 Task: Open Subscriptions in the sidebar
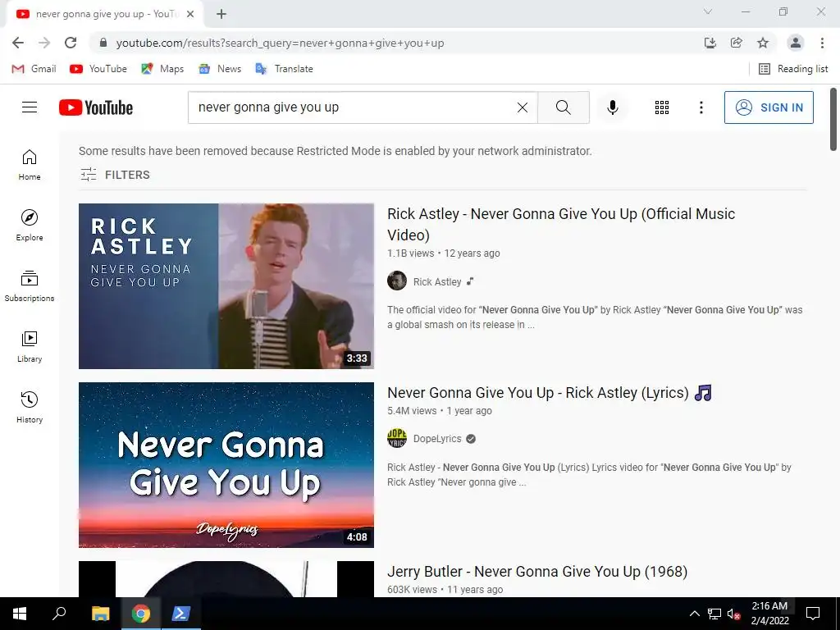pos(30,286)
